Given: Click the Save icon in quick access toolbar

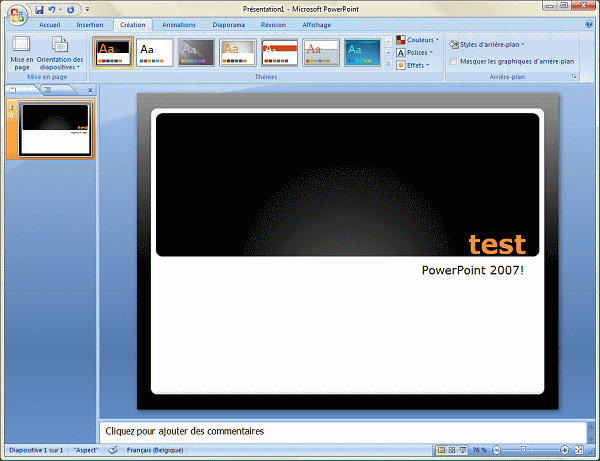Looking at the screenshot, I should [x=39, y=9].
